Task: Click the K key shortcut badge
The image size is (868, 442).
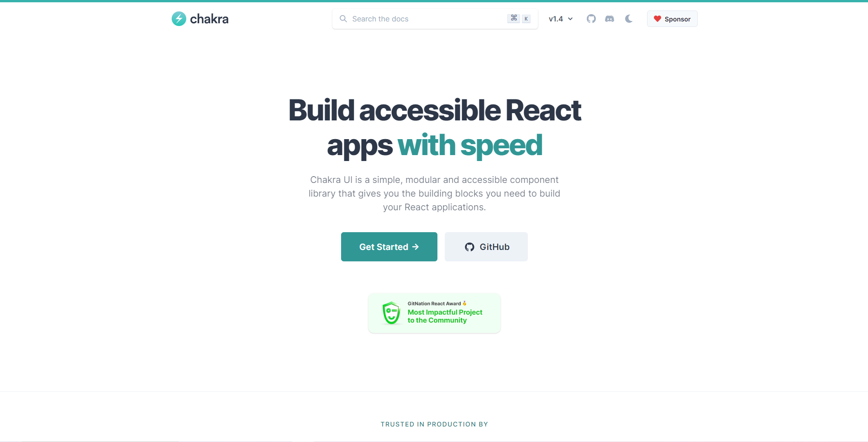Action: click(526, 19)
